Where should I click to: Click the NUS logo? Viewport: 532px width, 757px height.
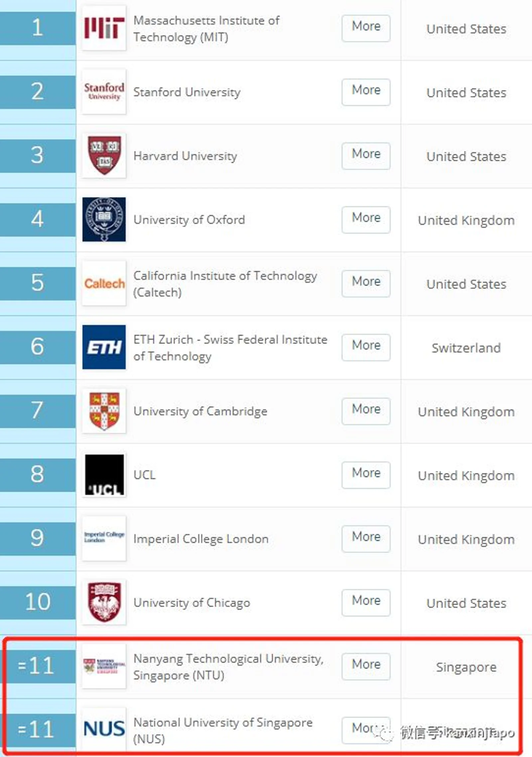104,728
